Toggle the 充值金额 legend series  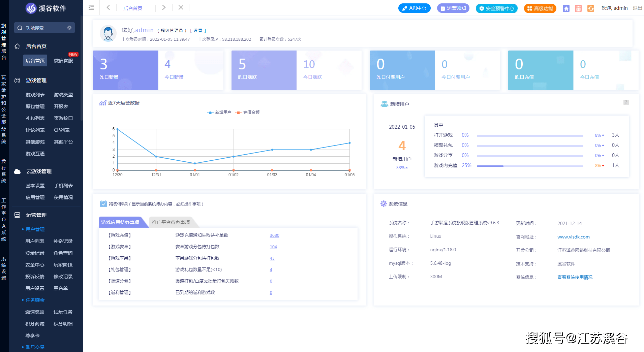(247, 113)
